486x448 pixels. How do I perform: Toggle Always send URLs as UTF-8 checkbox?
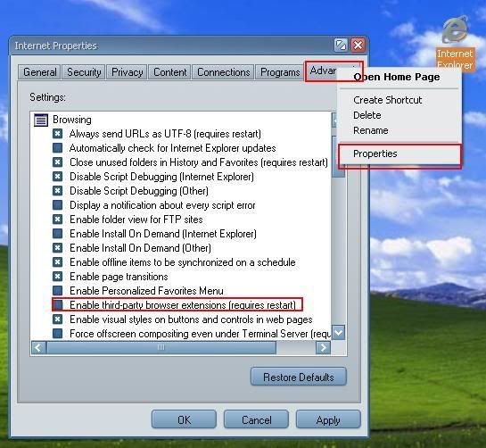pos(57,134)
